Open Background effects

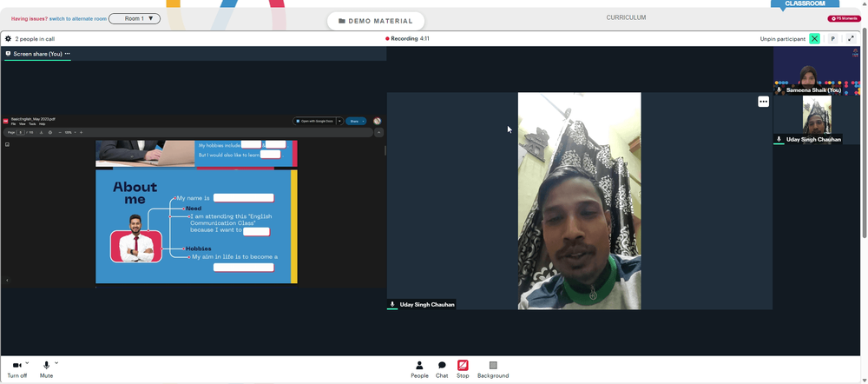pos(493,369)
